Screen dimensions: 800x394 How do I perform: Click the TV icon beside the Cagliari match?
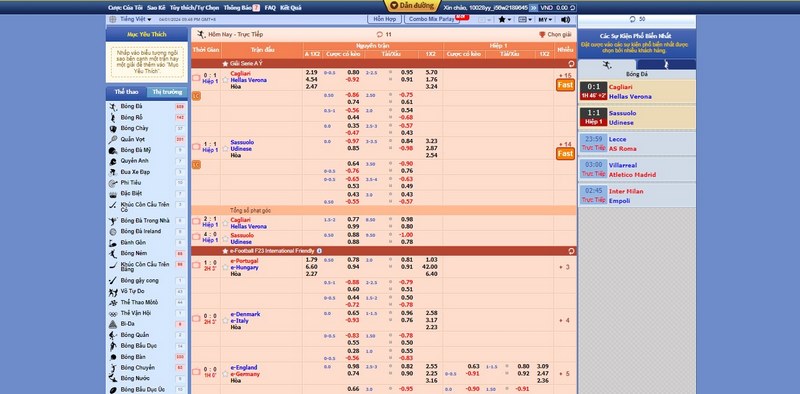[196, 78]
